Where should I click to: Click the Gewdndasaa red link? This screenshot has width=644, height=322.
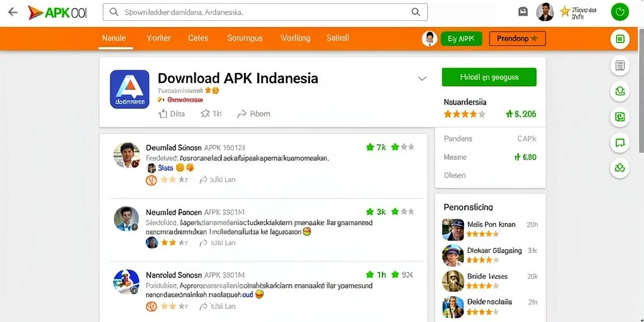[185, 100]
